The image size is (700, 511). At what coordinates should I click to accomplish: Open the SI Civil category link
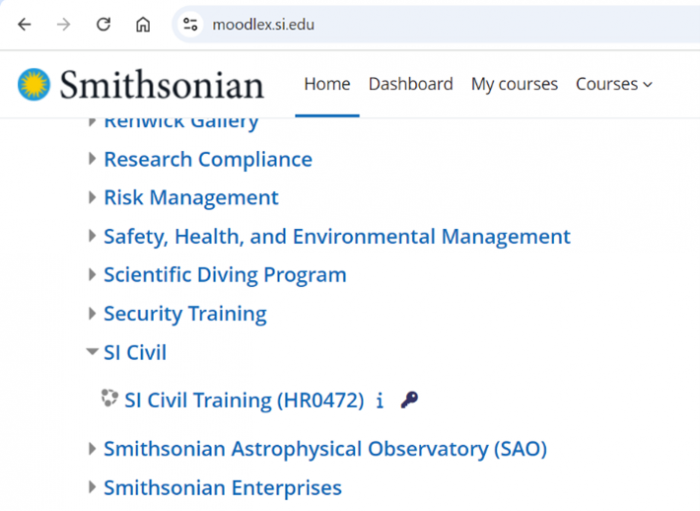pyautogui.click(x=135, y=353)
